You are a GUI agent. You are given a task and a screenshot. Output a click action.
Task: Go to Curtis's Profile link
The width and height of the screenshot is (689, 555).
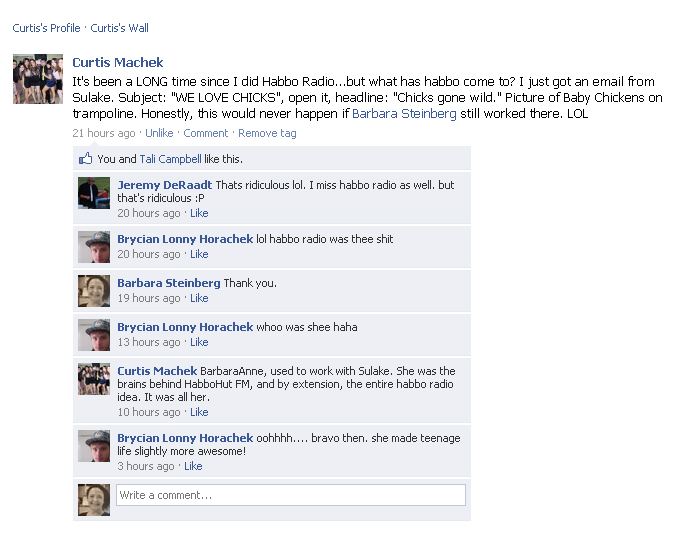46,28
